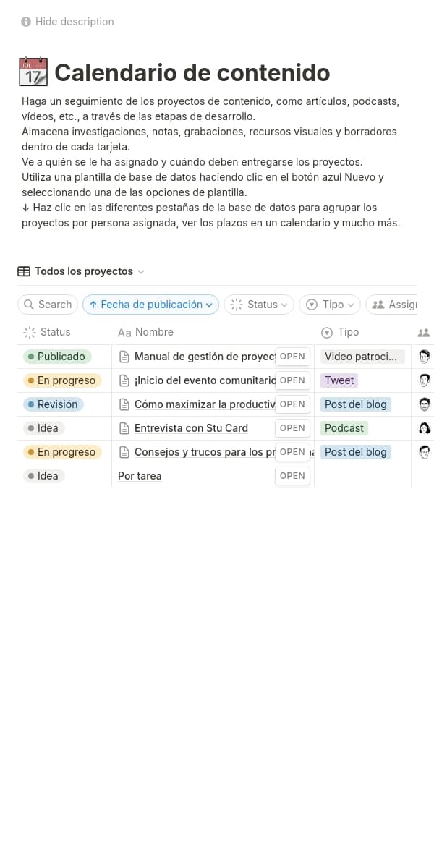
Task: Expand the Todos los proyectos view menu
Action: coord(141,272)
